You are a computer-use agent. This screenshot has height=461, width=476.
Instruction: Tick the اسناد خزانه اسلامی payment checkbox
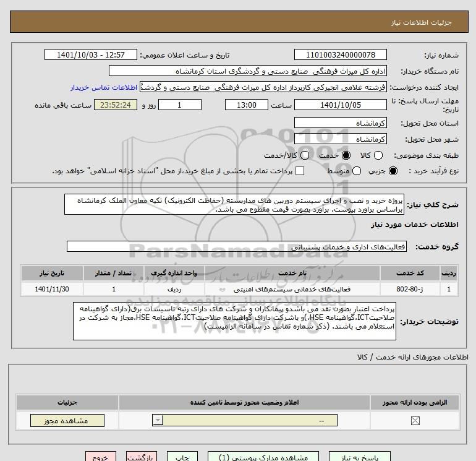pyautogui.click(x=300, y=171)
